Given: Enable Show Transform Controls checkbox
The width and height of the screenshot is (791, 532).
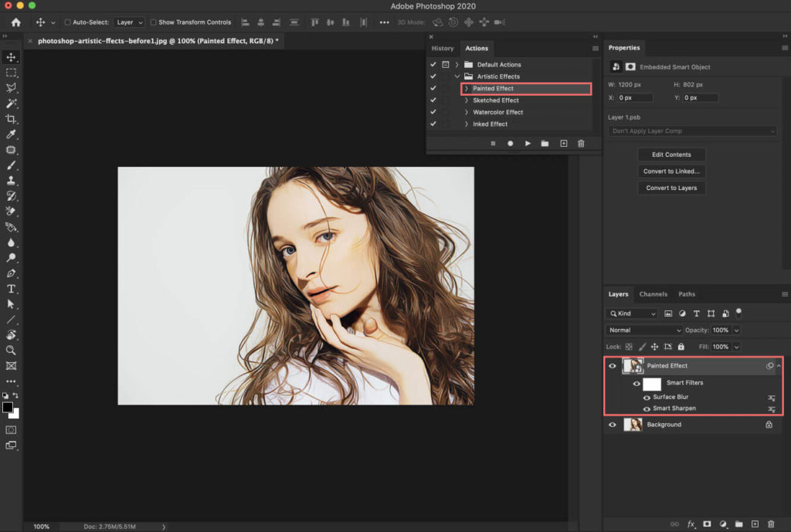Looking at the screenshot, I should 154,22.
